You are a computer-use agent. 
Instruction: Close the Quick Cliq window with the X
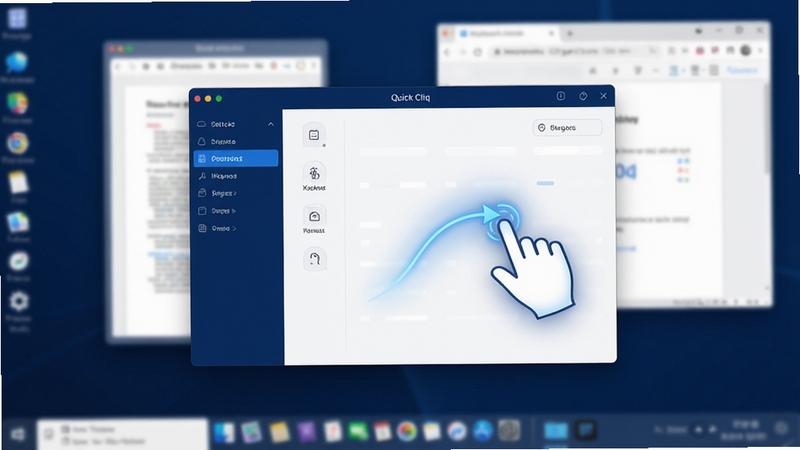click(604, 96)
